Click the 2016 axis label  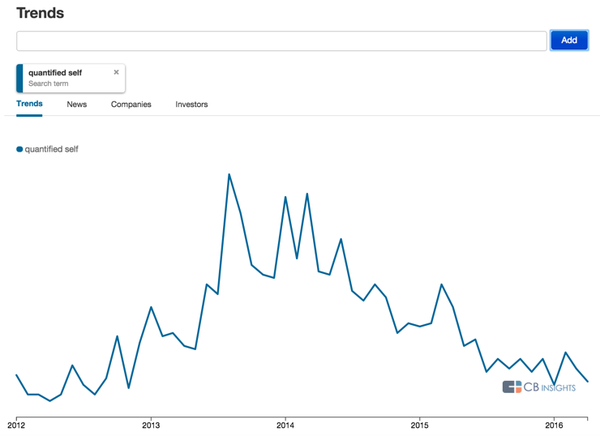click(x=554, y=425)
